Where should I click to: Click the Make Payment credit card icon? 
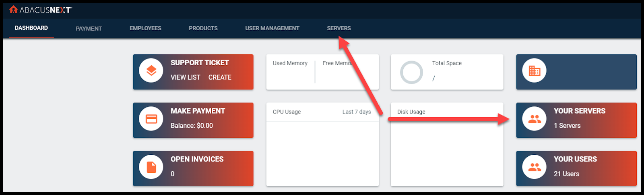coord(151,119)
